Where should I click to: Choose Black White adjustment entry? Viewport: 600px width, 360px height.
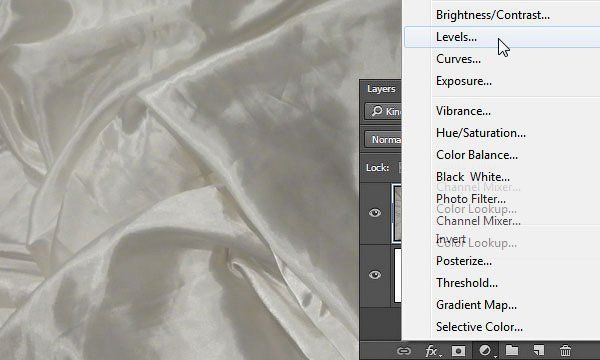pos(473,177)
